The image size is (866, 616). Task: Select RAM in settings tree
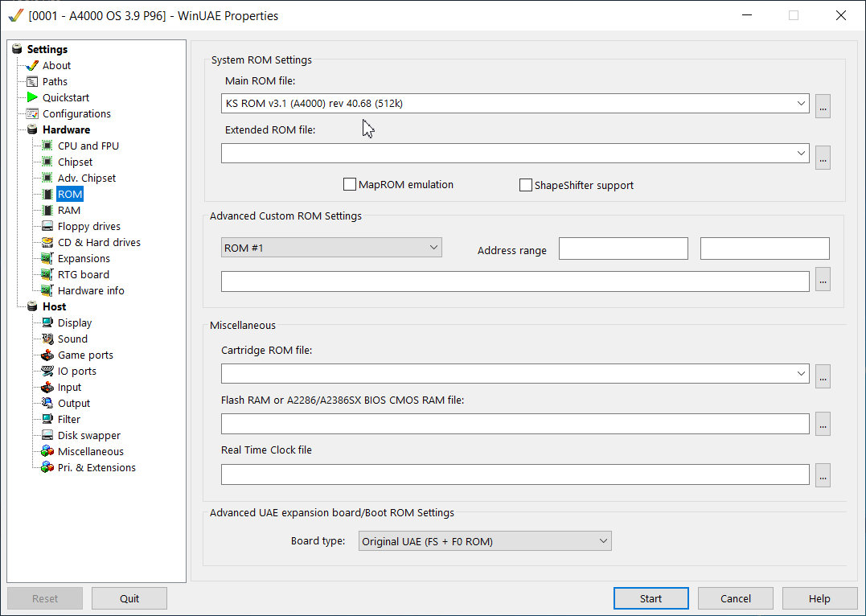69,210
